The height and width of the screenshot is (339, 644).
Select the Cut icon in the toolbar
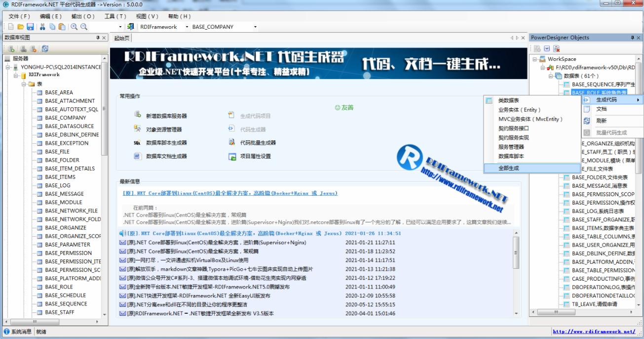click(43, 26)
